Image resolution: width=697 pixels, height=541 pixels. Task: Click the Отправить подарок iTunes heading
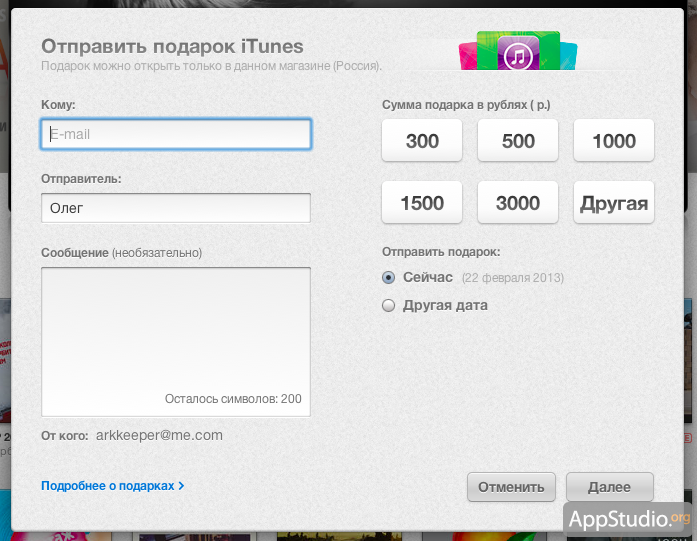point(172,46)
